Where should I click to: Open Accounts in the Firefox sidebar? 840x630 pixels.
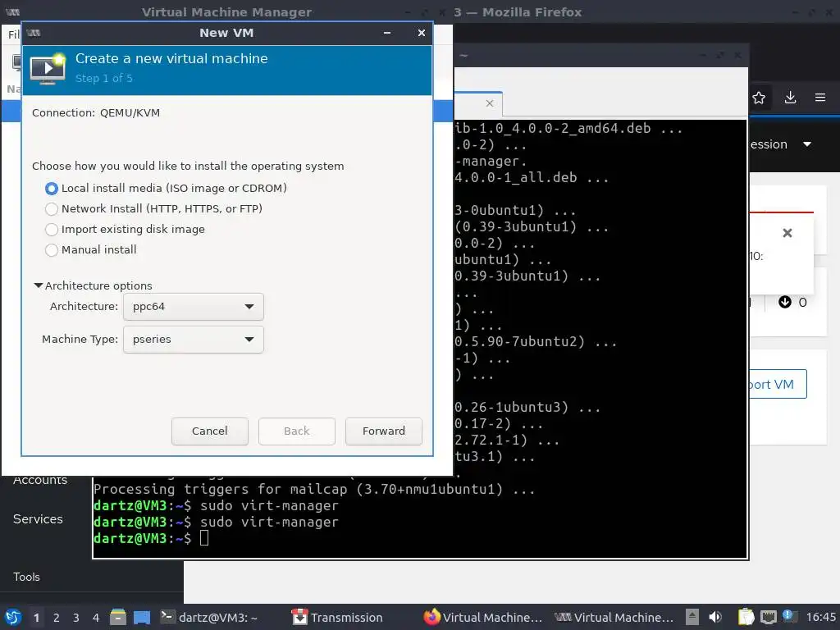click(x=40, y=480)
